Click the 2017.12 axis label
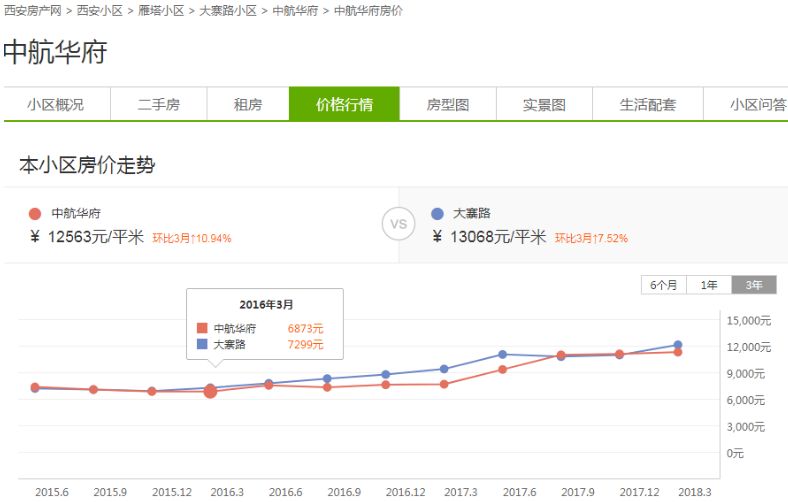788x502 pixels. click(639, 492)
